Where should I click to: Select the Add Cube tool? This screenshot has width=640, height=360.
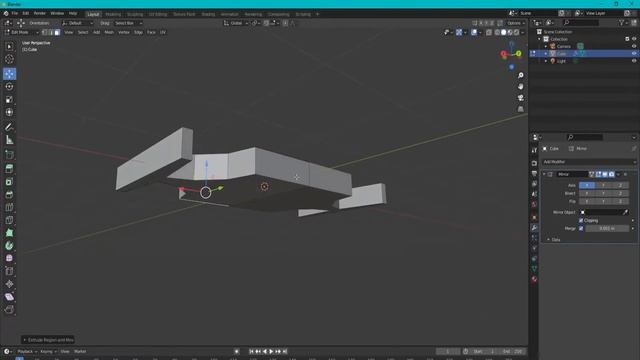pos(9,155)
